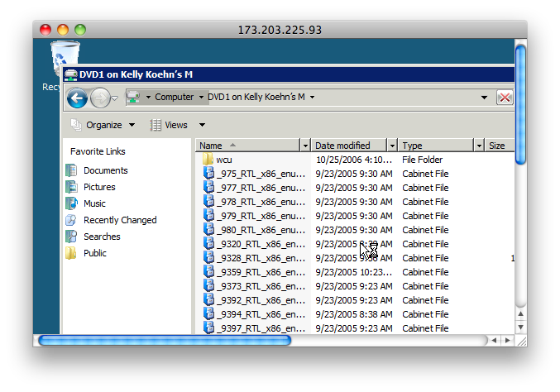Select cabinet icon of _9397_RTL_x86_en file
This screenshot has height=392, width=560.
tap(208, 327)
